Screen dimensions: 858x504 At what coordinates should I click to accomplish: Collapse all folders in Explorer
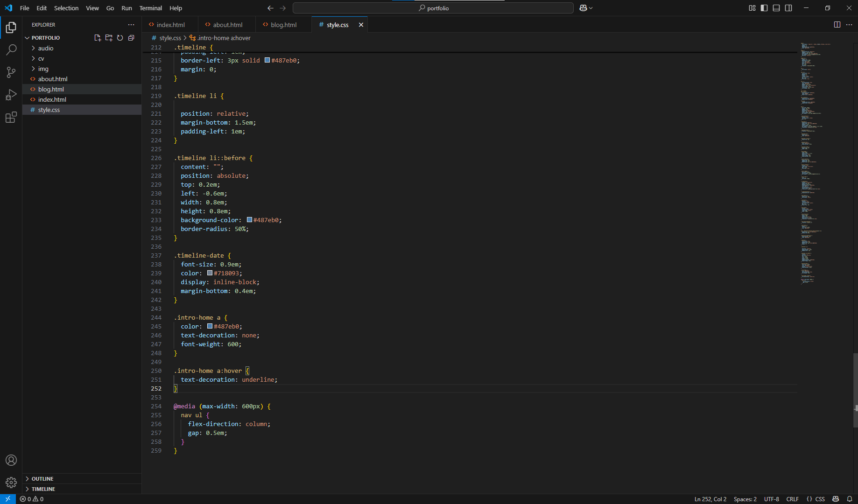tap(131, 38)
